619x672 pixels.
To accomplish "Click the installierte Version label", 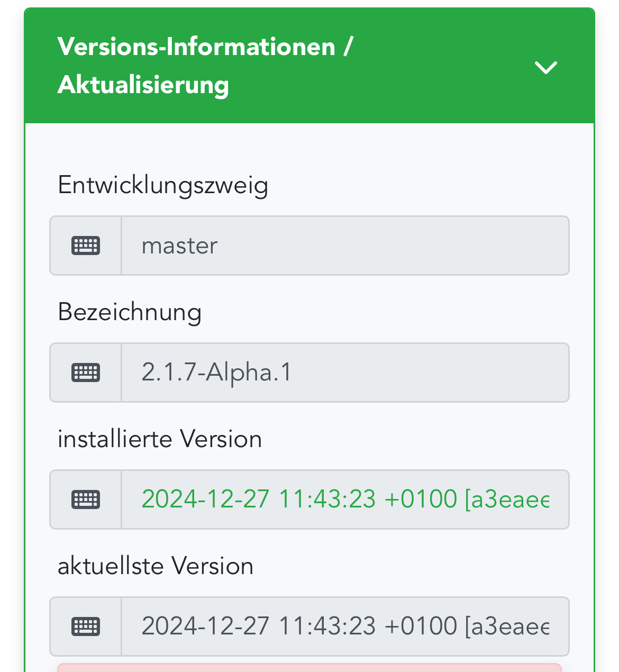I will pos(160,439).
